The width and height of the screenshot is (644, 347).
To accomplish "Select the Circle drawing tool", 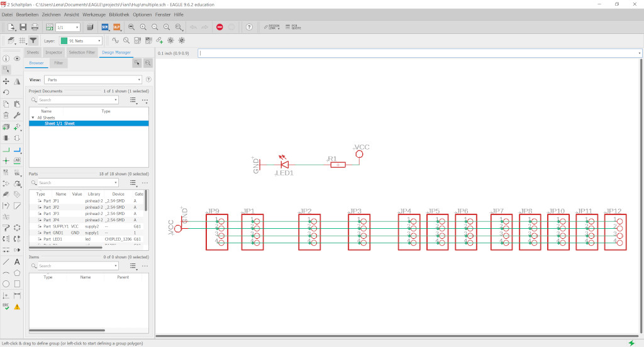I will click(6, 284).
